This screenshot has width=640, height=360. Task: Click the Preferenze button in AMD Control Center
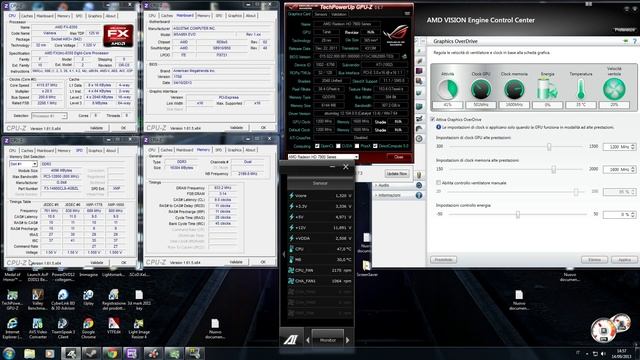coord(624,29)
